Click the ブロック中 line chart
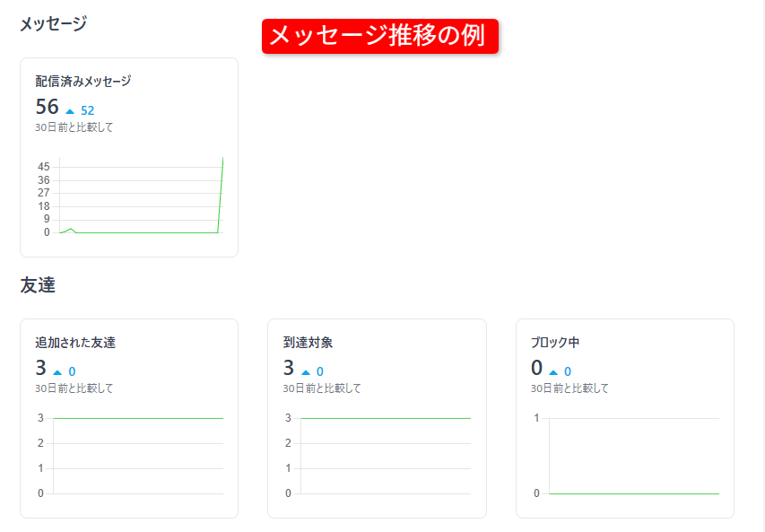765x532 pixels. click(633, 455)
